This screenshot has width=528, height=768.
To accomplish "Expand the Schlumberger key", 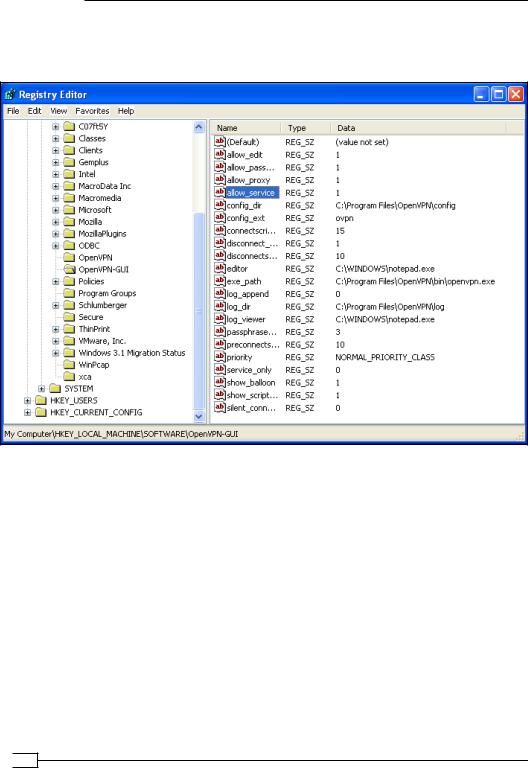I will click(56, 305).
